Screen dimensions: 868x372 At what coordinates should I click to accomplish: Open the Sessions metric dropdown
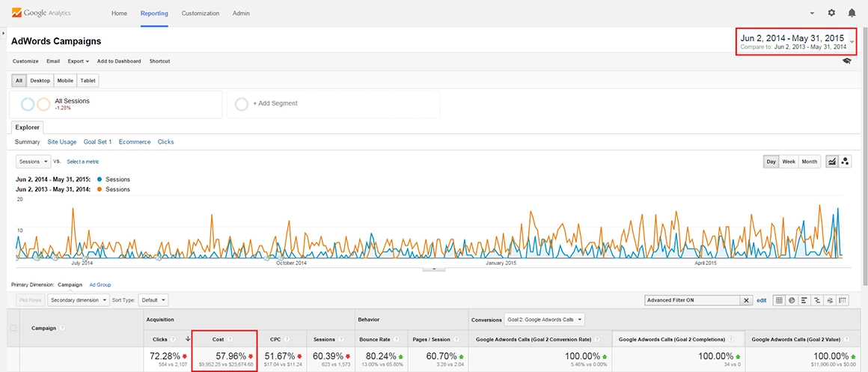click(33, 162)
